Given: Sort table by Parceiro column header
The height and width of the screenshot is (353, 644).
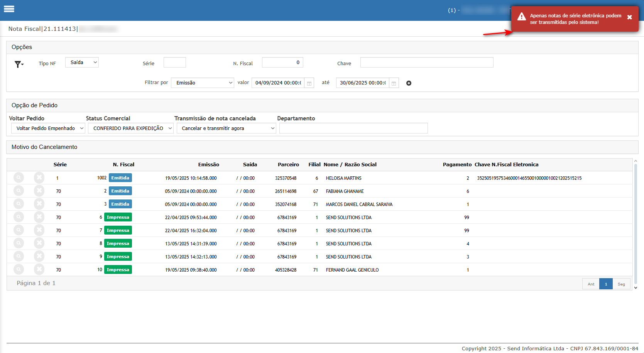Looking at the screenshot, I should 288,165.
